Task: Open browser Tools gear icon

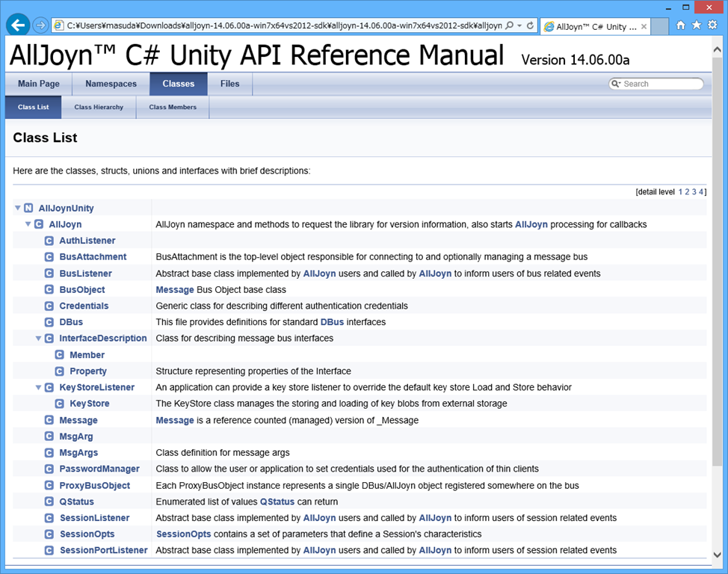Action: click(711, 25)
